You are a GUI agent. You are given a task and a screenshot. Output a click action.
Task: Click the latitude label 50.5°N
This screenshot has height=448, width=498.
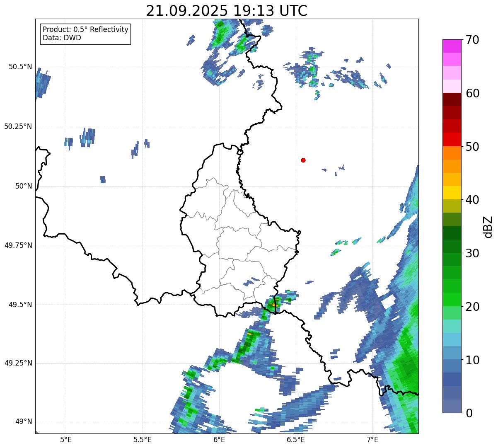click(20, 67)
